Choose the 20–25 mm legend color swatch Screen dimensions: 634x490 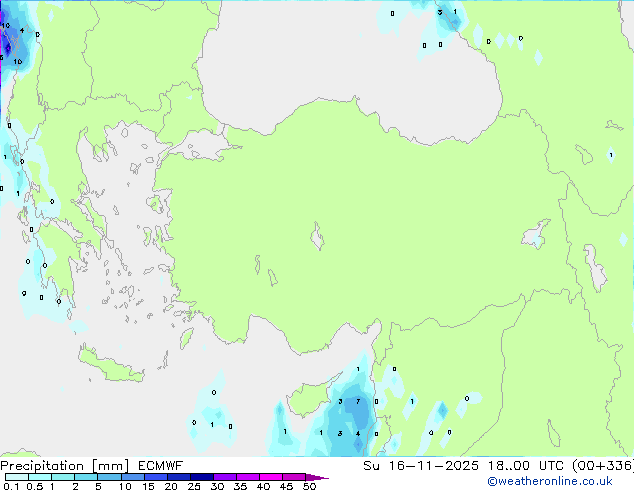pyautogui.click(x=178, y=477)
